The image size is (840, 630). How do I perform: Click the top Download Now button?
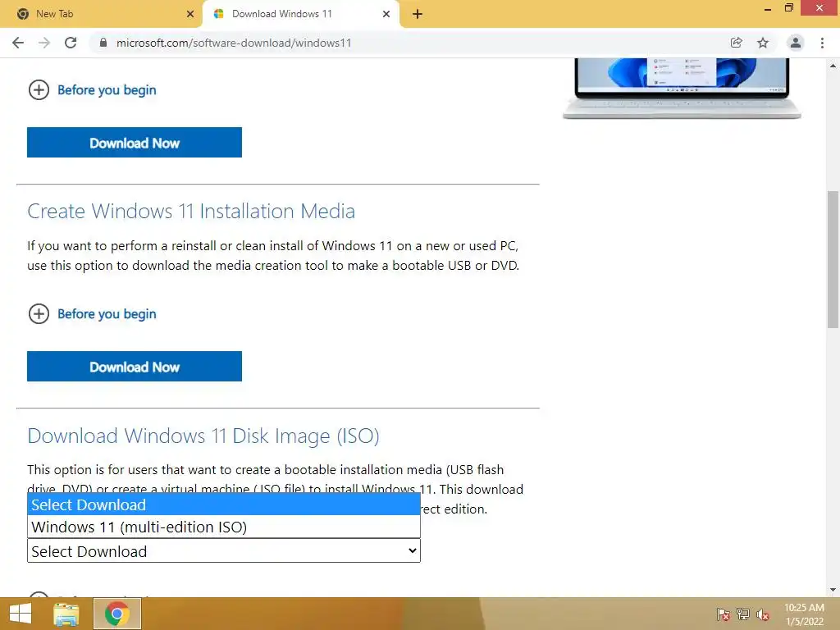tap(135, 143)
